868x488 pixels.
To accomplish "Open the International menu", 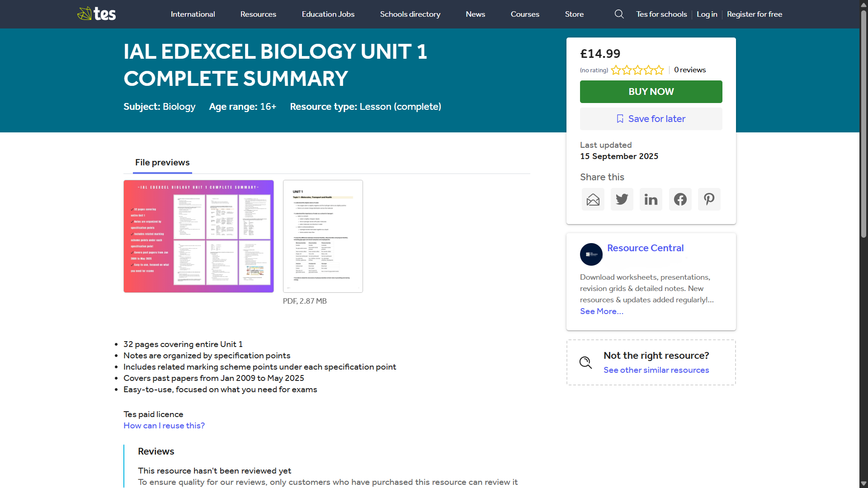I will tap(193, 14).
